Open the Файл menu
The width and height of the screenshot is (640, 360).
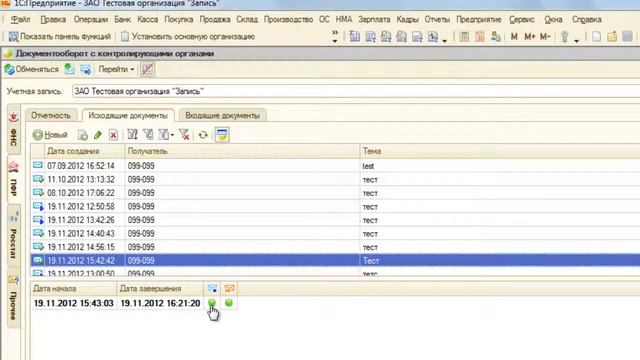[20, 20]
